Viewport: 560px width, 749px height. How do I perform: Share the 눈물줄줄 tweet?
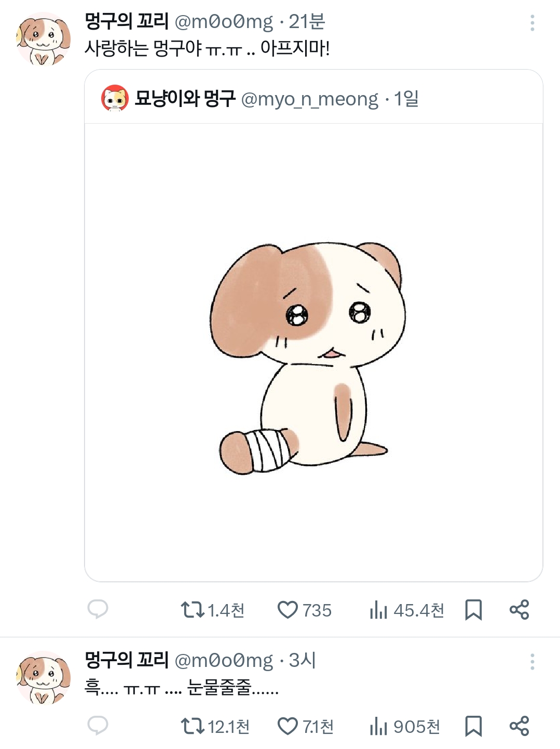tap(519, 726)
